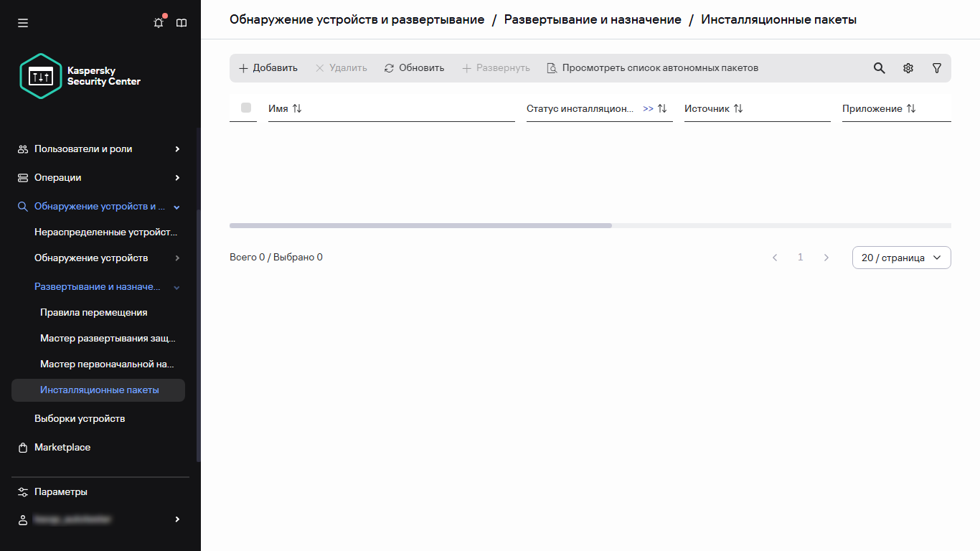
Task: Open the search in the installation packages toolbar
Action: pos(879,67)
